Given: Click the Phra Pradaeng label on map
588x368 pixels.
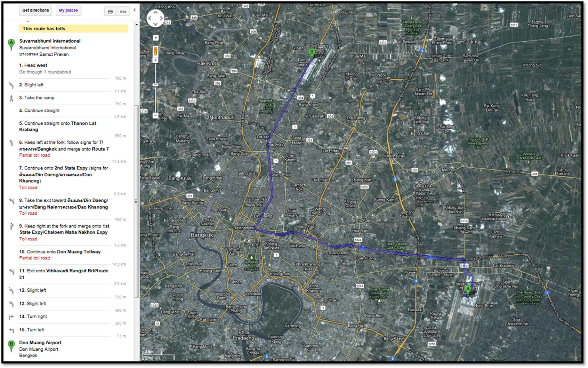Looking at the screenshot, I should point(244,335).
